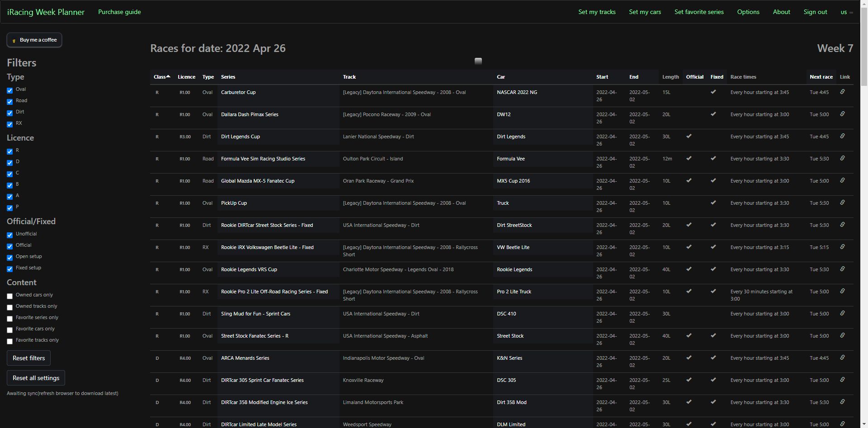Open link icon for Sling Mud for Fun row
This screenshot has height=428, width=868.
pyautogui.click(x=842, y=313)
